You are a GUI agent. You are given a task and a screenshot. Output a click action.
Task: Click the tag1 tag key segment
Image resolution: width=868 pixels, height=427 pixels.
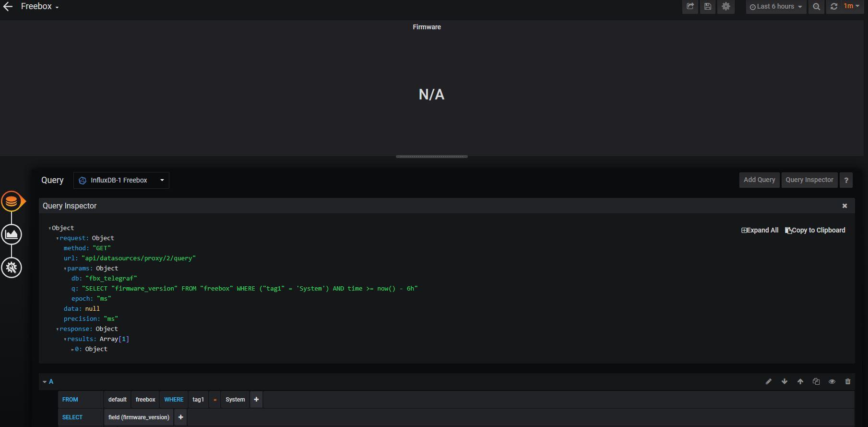point(198,400)
